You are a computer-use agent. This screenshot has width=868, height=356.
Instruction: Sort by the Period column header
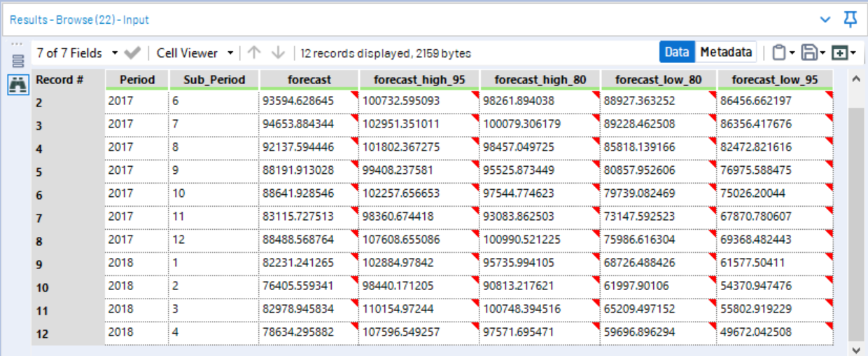click(136, 79)
